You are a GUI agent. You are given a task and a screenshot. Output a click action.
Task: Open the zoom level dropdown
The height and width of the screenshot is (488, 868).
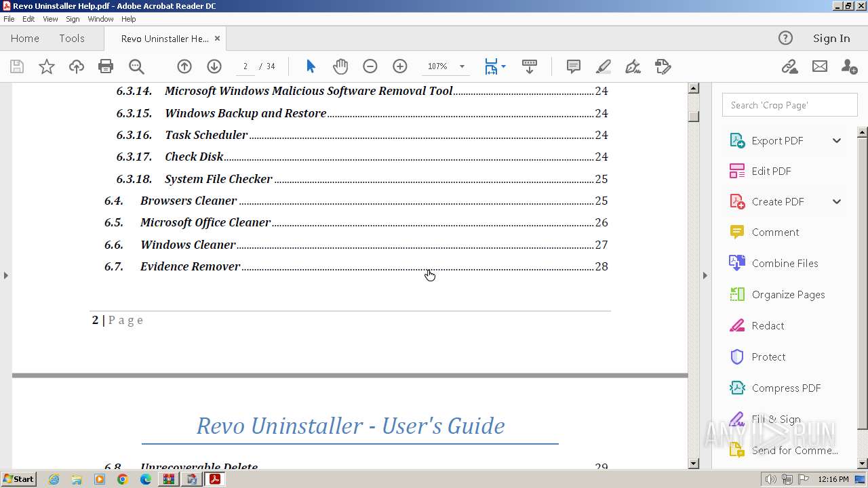462,66
